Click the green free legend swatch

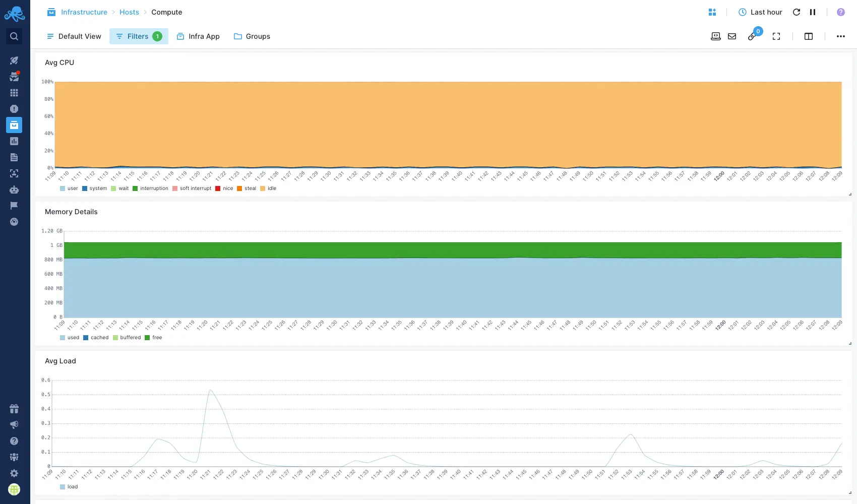147,338
